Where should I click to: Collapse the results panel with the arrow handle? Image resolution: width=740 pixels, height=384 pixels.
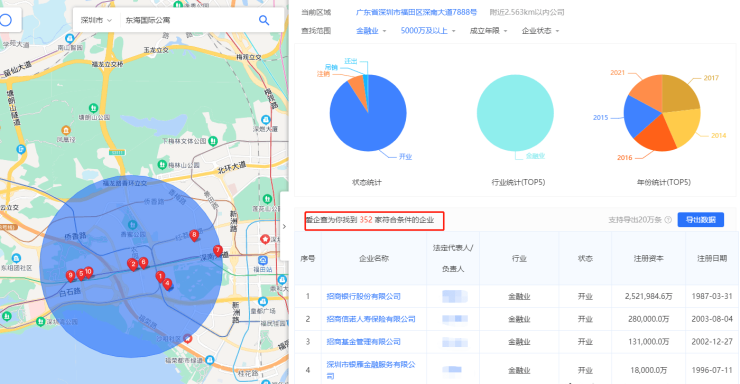pyautogui.click(x=284, y=226)
